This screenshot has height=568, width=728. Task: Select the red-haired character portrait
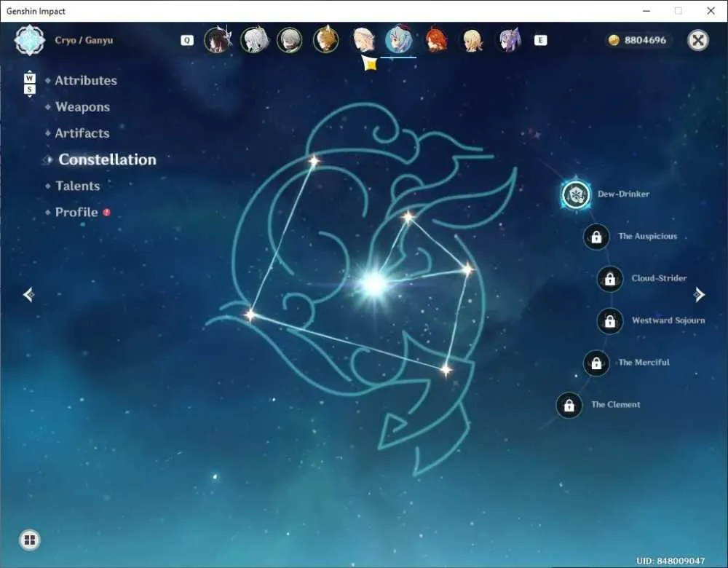click(x=436, y=39)
